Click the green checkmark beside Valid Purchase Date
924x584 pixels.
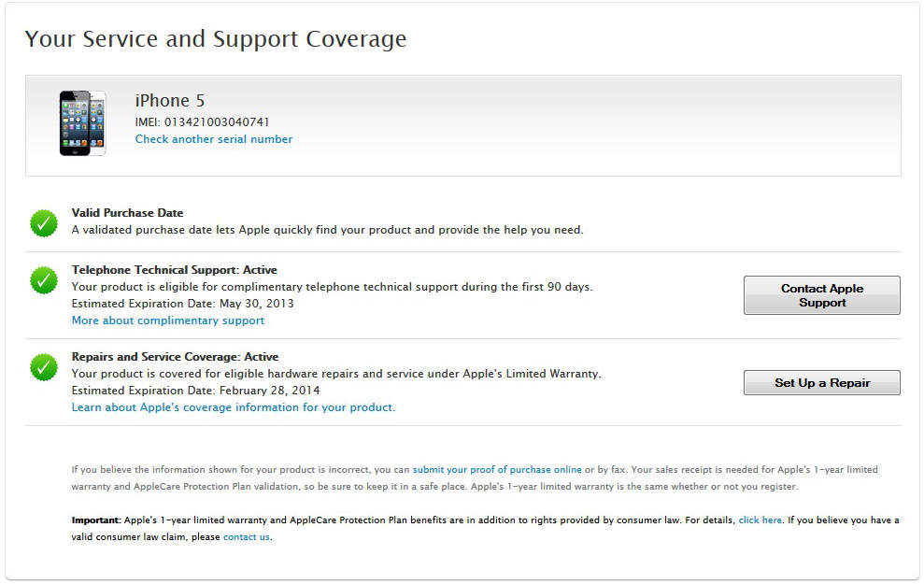pyautogui.click(x=44, y=222)
